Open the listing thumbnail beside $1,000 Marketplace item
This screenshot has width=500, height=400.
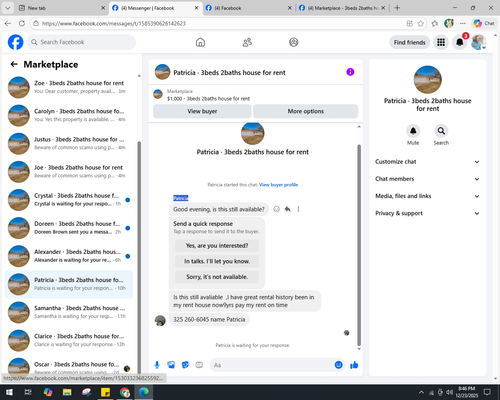point(158,94)
